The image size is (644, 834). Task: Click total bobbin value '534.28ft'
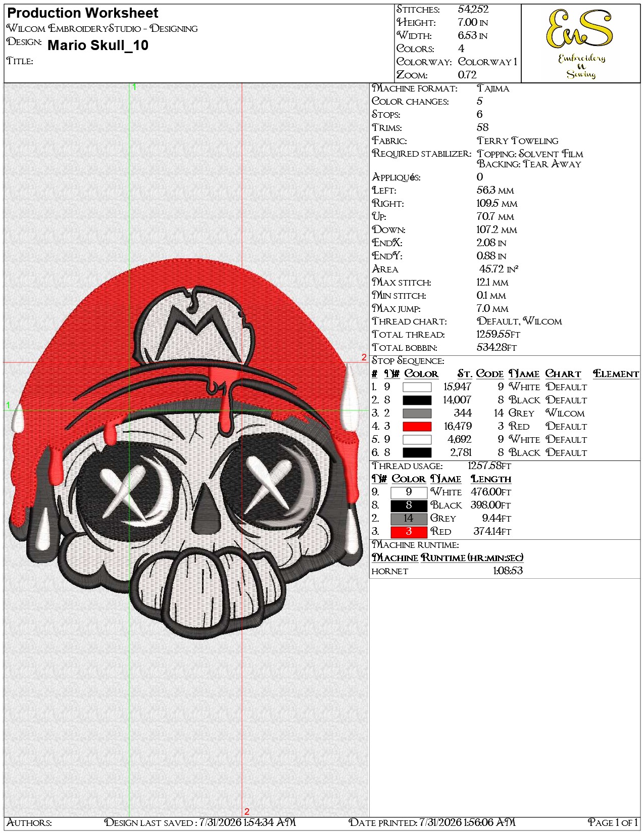tap(497, 348)
